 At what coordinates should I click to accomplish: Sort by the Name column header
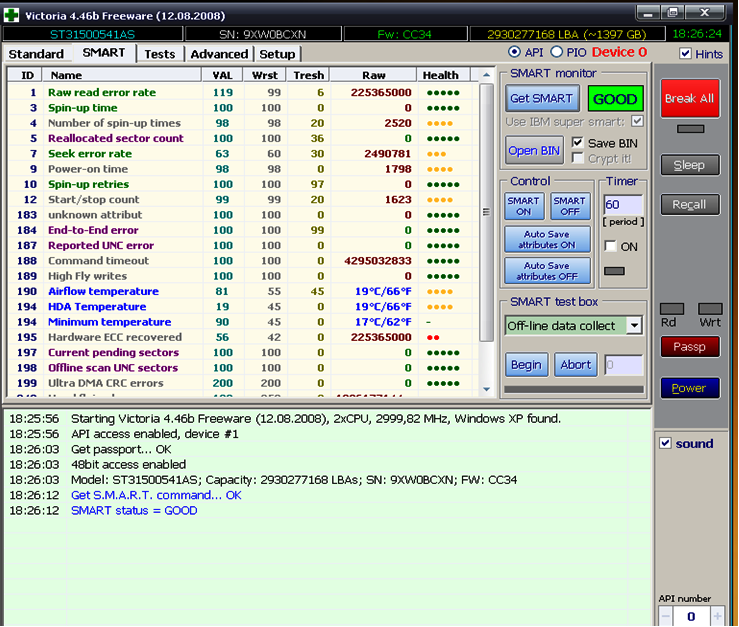point(122,75)
